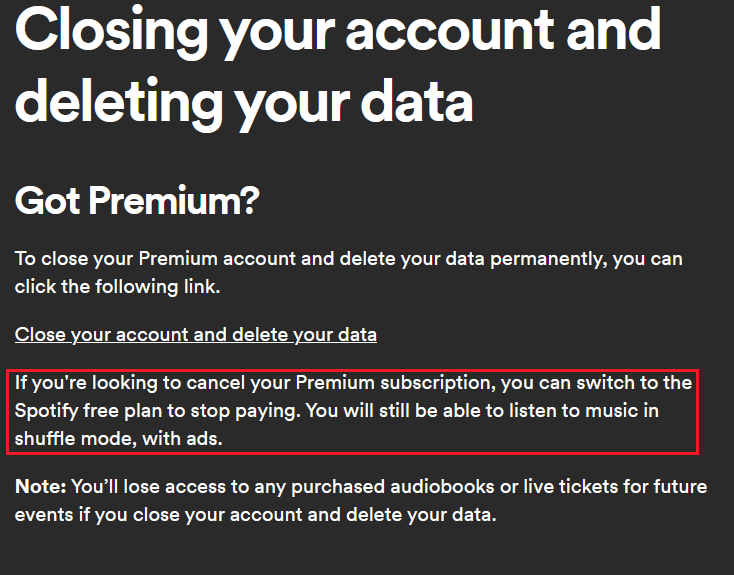Click the red-outlined paragraph about cancelling Premium

(x=354, y=410)
